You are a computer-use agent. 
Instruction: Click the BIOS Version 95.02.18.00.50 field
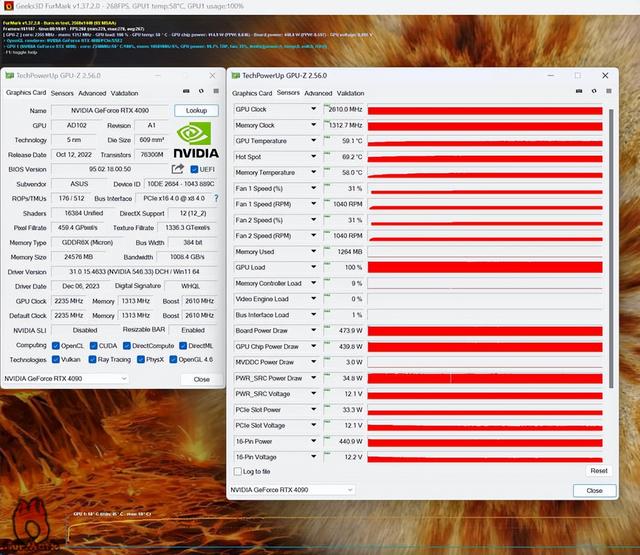point(110,169)
